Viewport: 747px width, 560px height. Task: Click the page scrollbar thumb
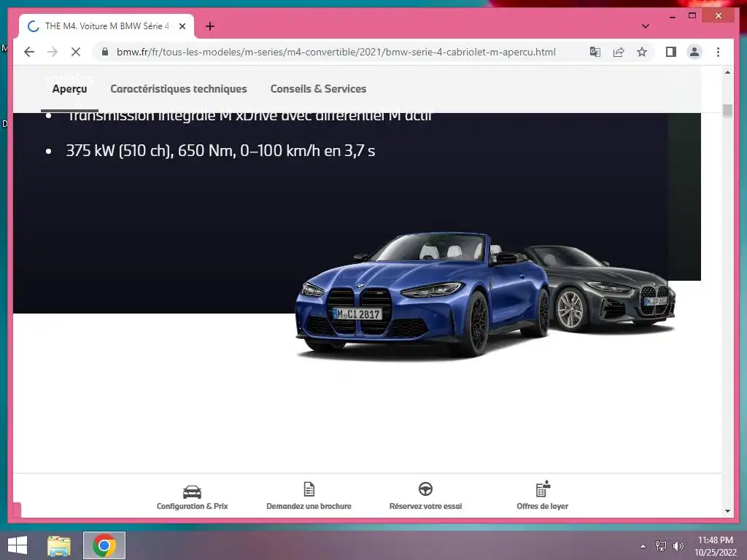[x=727, y=111]
